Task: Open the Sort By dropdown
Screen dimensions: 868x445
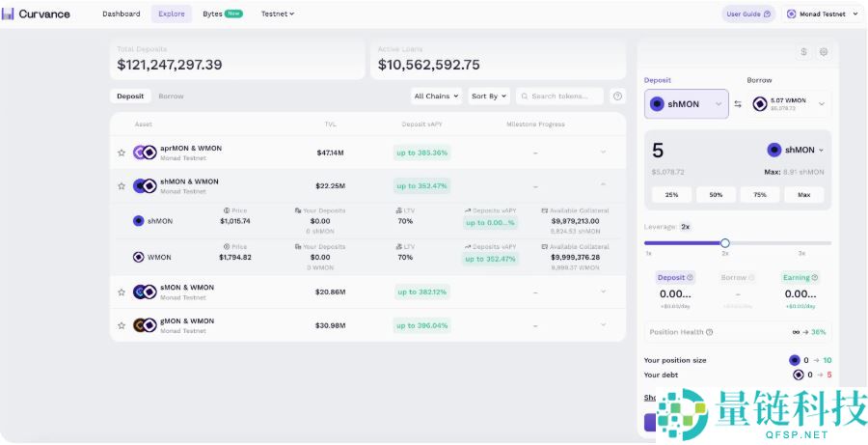Action: (x=489, y=97)
